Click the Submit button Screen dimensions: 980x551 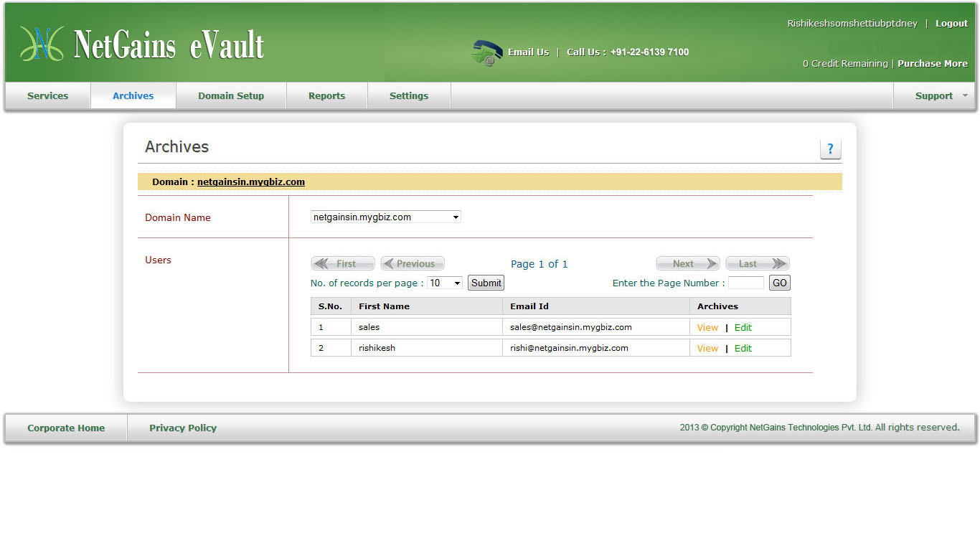[486, 283]
